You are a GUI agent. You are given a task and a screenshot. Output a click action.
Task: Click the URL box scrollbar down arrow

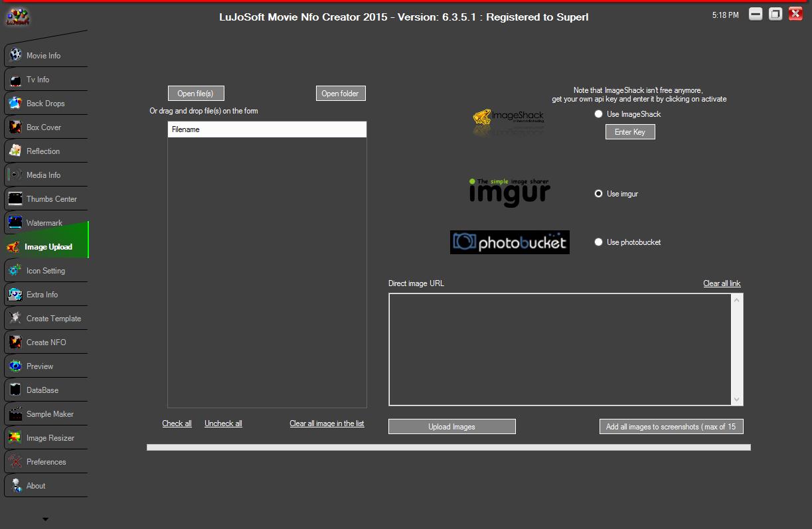coord(737,400)
